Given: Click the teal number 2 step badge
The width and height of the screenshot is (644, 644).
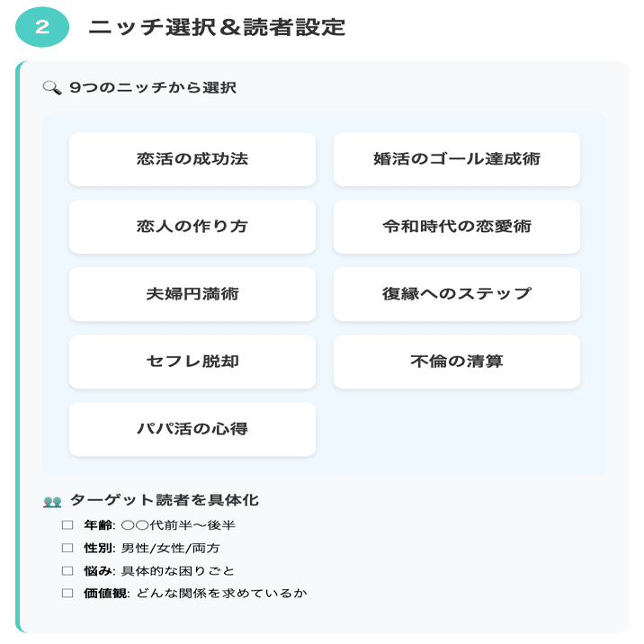Looking at the screenshot, I should click(x=42, y=27).
